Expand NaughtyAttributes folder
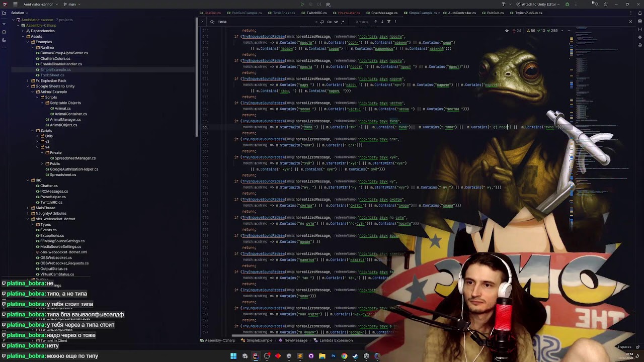The image size is (644, 362). (27, 213)
